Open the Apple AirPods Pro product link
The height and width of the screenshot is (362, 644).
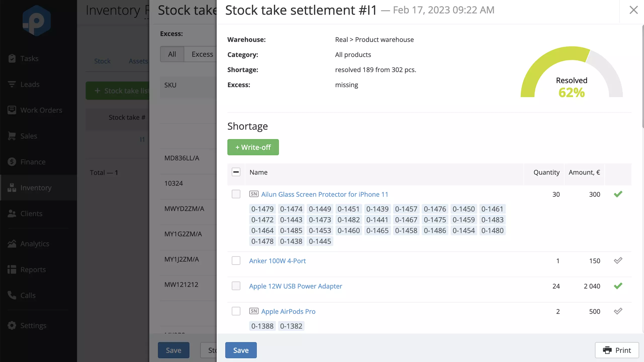(288, 311)
